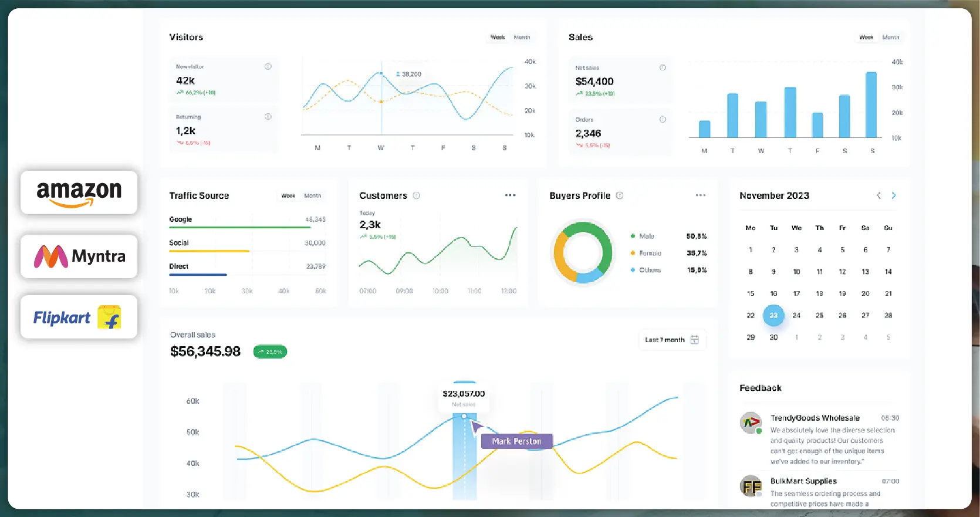The width and height of the screenshot is (980, 517).
Task: Click the "$54,400" net sales value
Action: (594, 82)
